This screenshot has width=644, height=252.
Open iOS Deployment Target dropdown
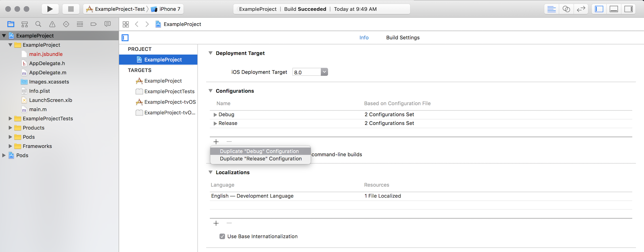tap(324, 72)
